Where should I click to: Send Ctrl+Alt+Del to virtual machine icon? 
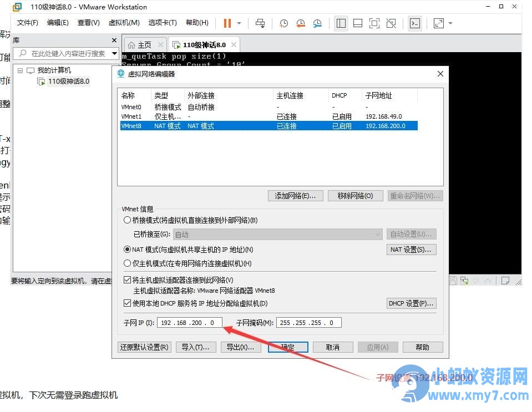(x=260, y=23)
